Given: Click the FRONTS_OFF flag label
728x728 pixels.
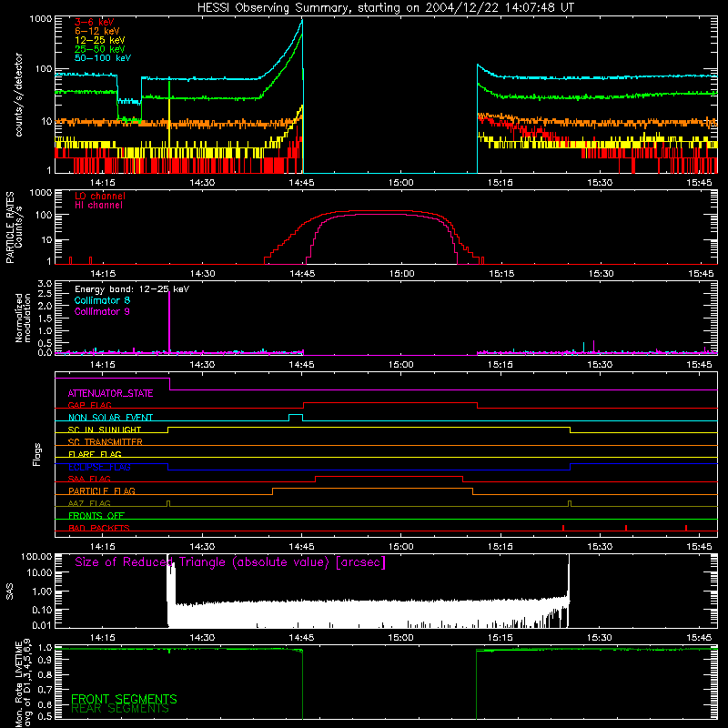Looking at the screenshot, I should [96, 516].
